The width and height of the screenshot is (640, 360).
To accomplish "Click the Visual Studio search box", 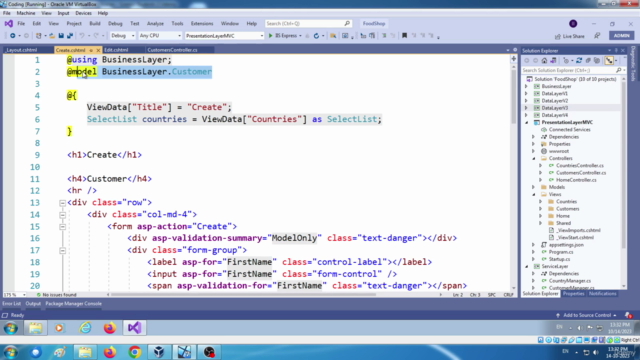I will [308, 24].
